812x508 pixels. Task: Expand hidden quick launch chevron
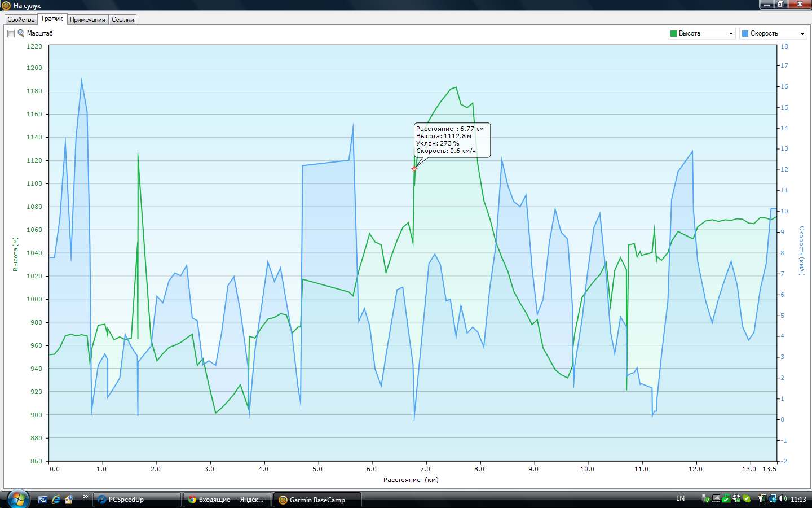pyautogui.click(x=86, y=497)
